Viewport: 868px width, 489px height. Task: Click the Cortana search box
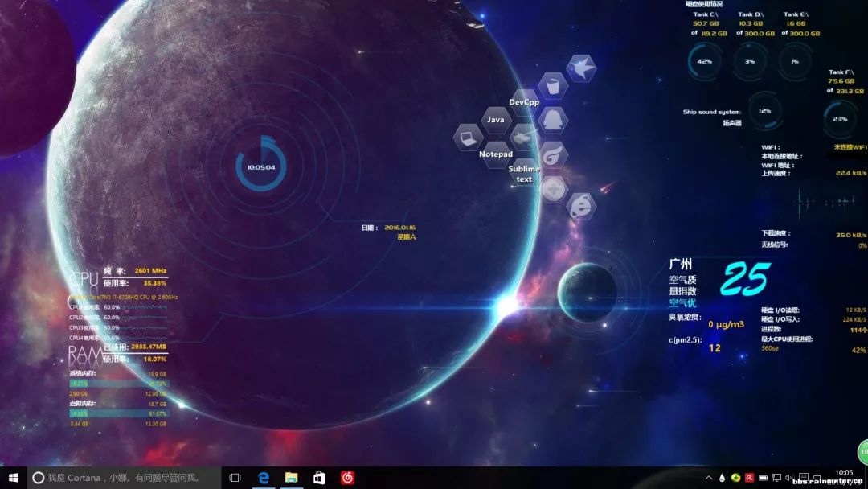pos(124,478)
